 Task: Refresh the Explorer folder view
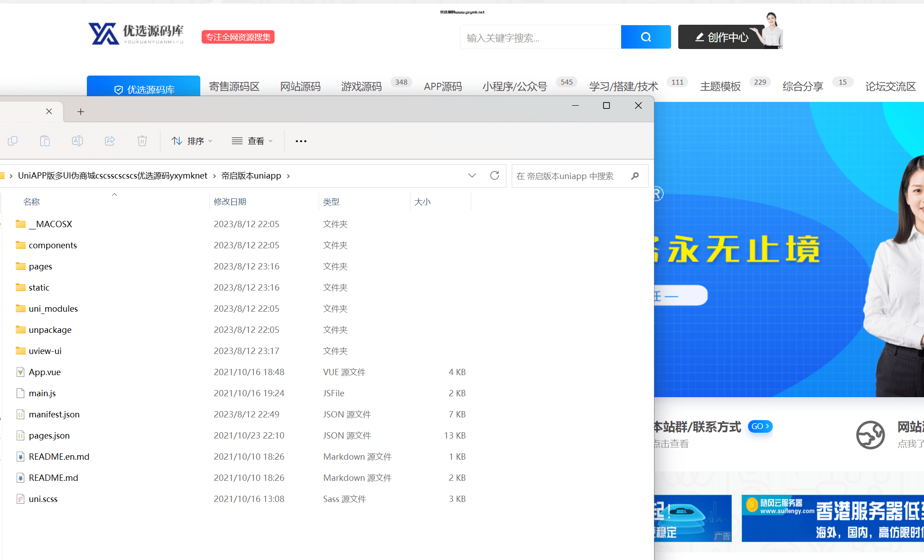[495, 175]
